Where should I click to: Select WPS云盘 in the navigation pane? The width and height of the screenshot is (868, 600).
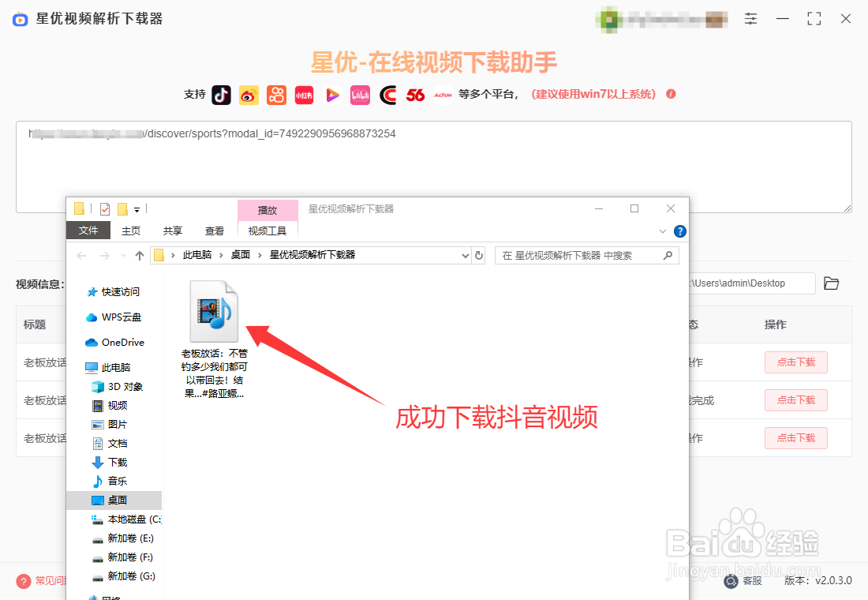click(x=114, y=317)
